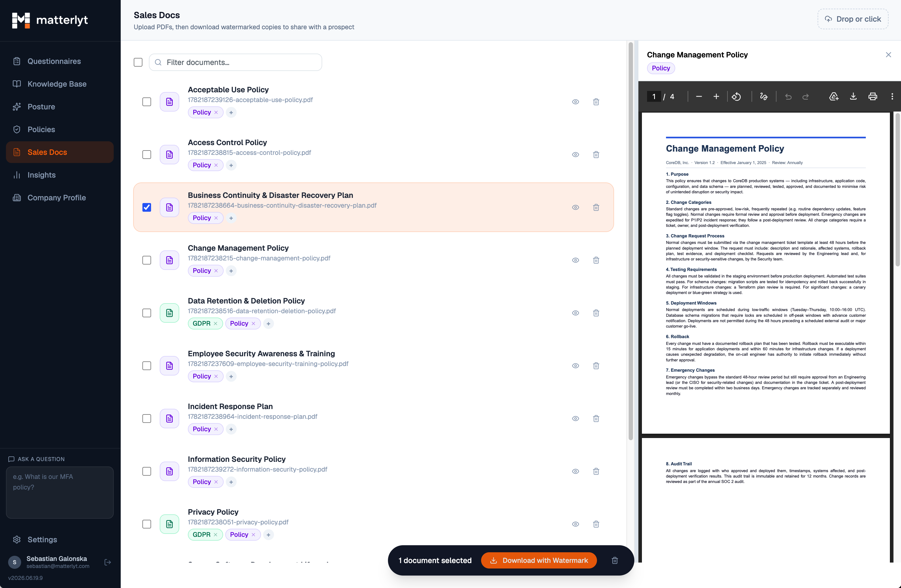Check the Access Control Policy checkbox
Screen dimensions: 901x588
[146, 155]
